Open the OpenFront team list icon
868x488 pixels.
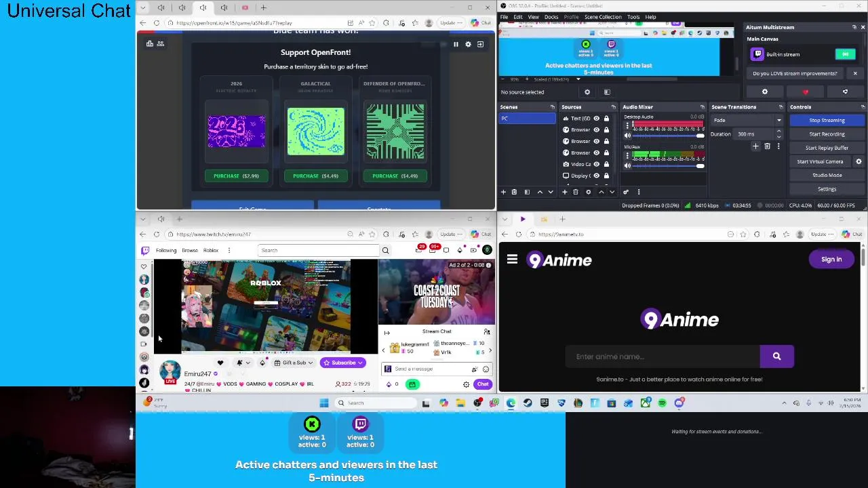pos(161,44)
